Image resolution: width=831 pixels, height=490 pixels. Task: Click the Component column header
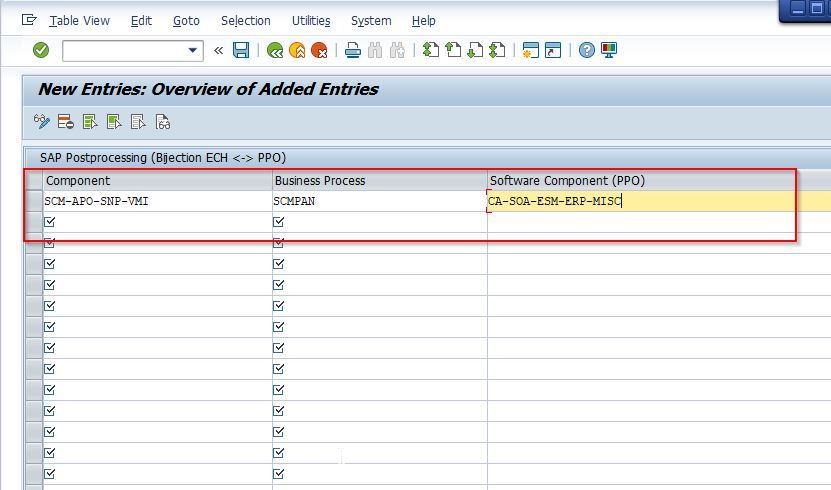[157, 181]
